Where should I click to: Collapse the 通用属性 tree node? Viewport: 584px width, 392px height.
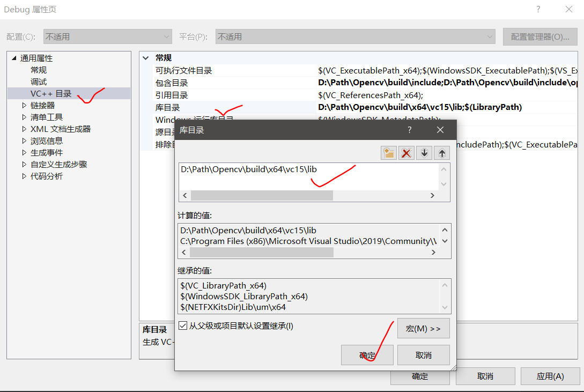coord(14,58)
